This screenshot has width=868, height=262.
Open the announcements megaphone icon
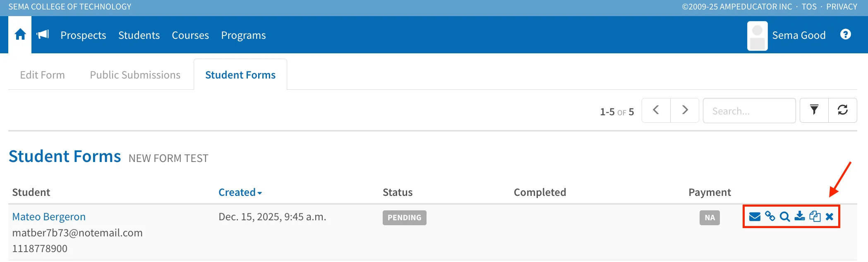[x=43, y=34]
